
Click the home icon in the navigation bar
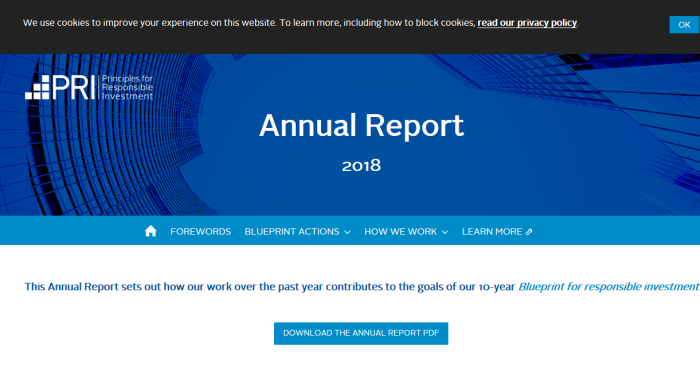(x=151, y=231)
